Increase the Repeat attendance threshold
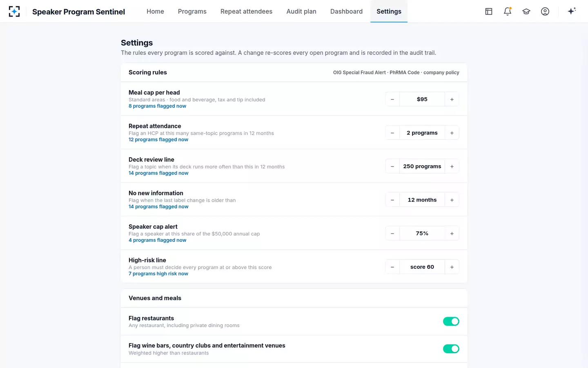The height and width of the screenshot is (368, 588). [452, 133]
